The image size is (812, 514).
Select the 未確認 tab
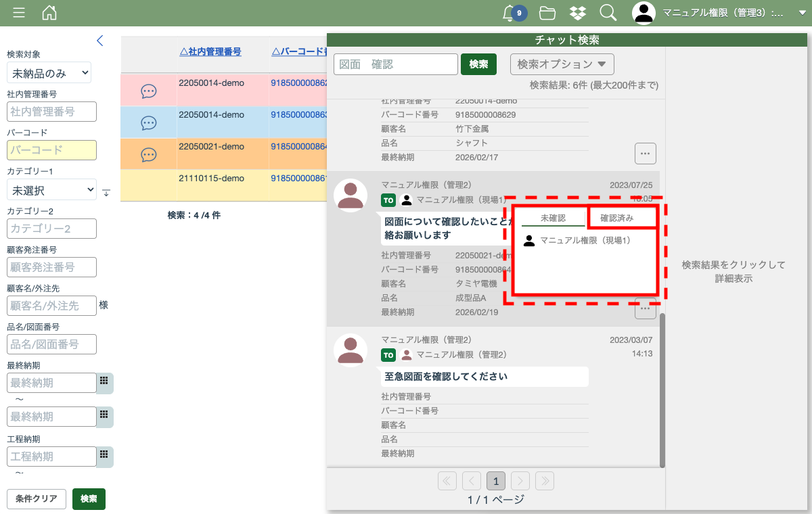pos(553,218)
